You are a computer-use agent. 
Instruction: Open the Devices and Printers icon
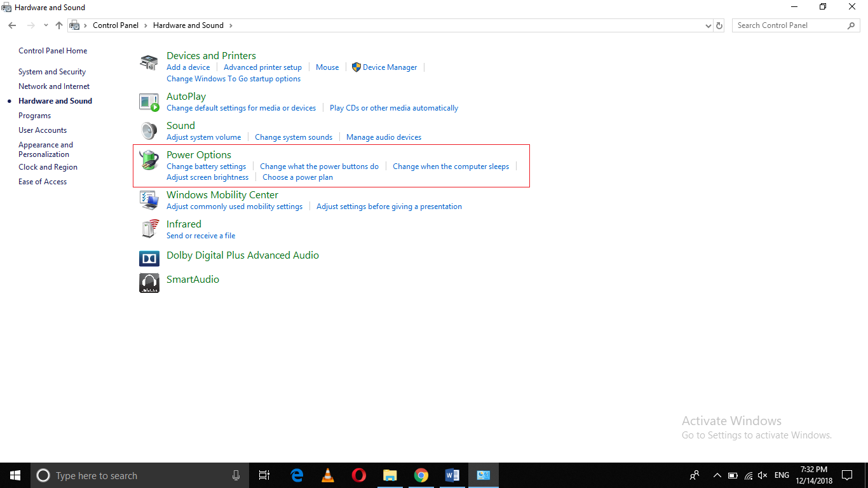pos(149,62)
